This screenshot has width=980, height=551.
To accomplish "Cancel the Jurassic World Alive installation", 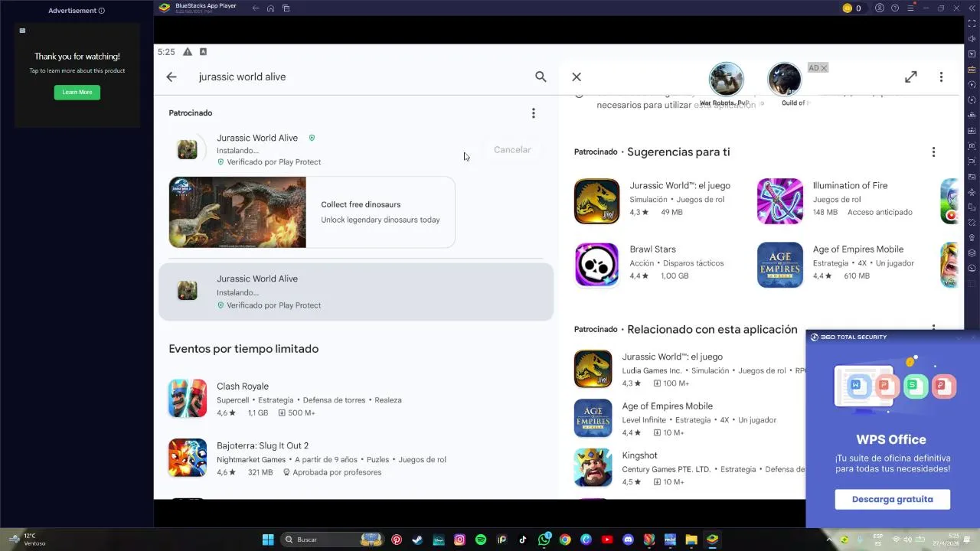I will click(x=512, y=149).
